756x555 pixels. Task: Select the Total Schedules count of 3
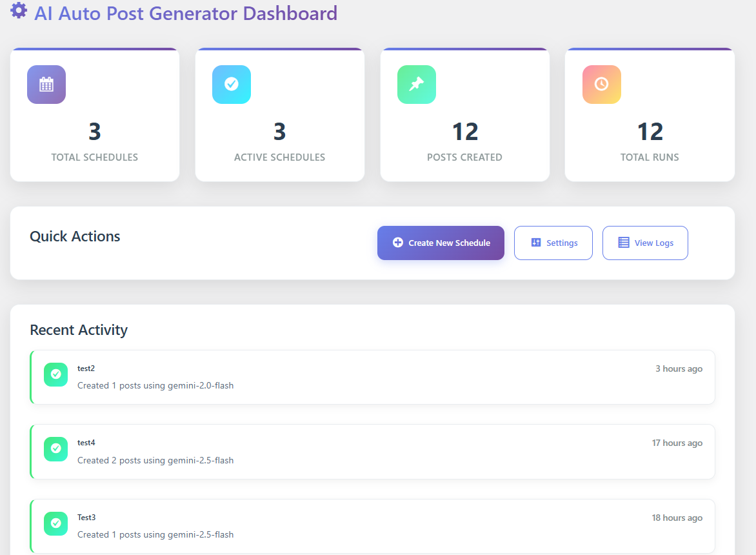coord(95,132)
